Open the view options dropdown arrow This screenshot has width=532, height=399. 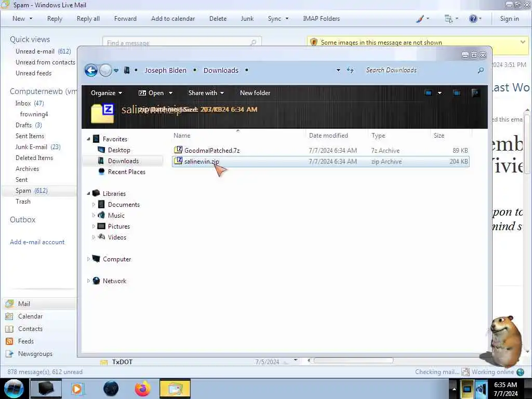tap(440, 93)
